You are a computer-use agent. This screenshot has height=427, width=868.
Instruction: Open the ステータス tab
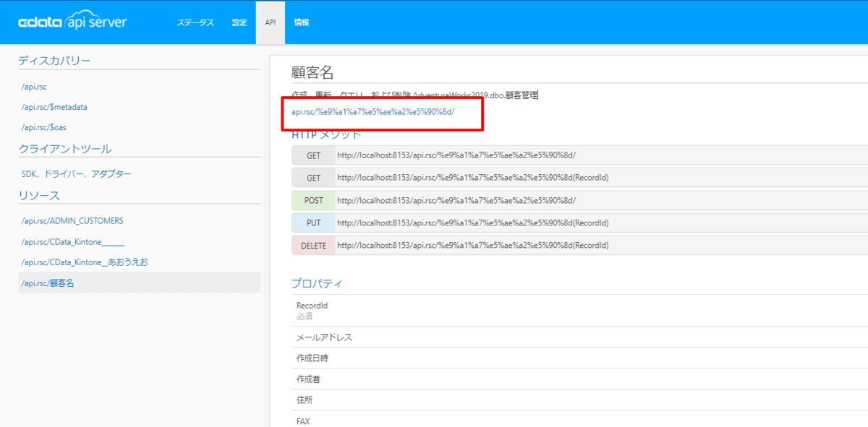pos(195,22)
